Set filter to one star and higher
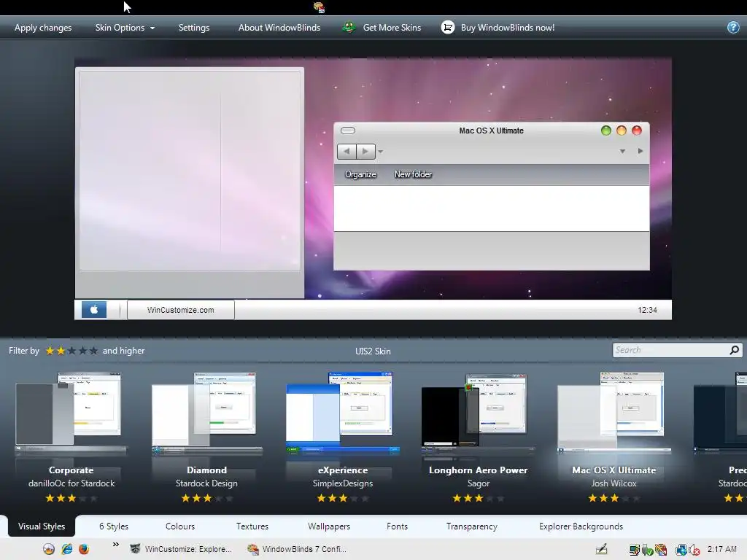 (x=50, y=351)
